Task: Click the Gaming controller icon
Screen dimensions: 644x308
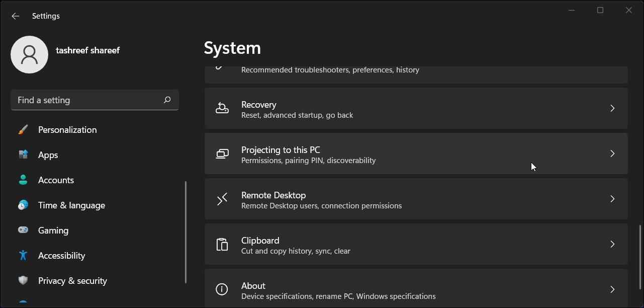Action: 23,230
